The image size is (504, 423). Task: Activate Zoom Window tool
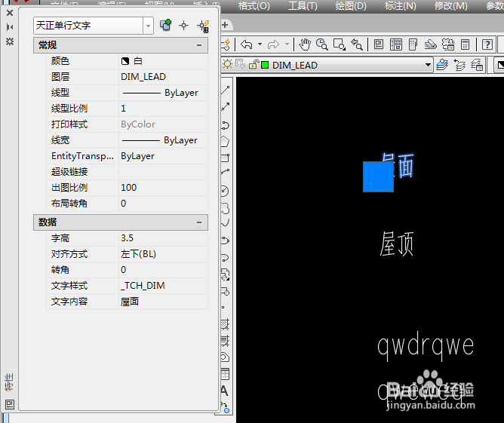click(x=339, y=44)
